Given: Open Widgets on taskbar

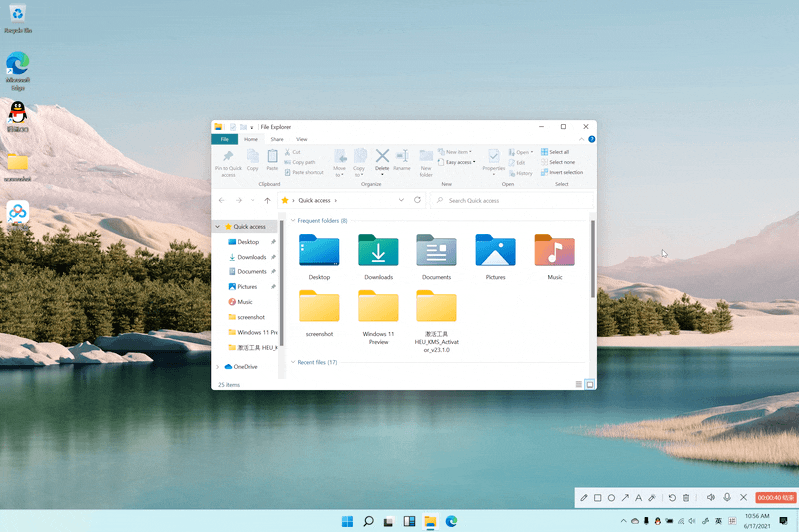Looking at the screenshot, I should click(409, 521).
